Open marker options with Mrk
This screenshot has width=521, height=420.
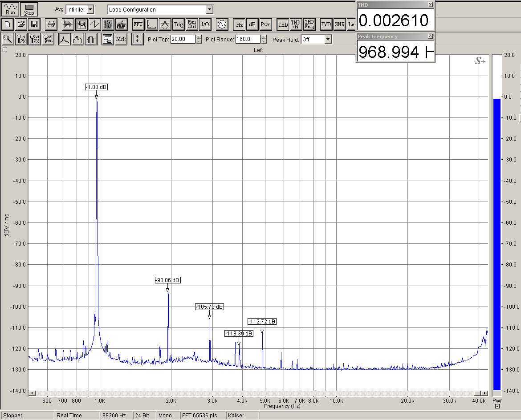point(121,39)
